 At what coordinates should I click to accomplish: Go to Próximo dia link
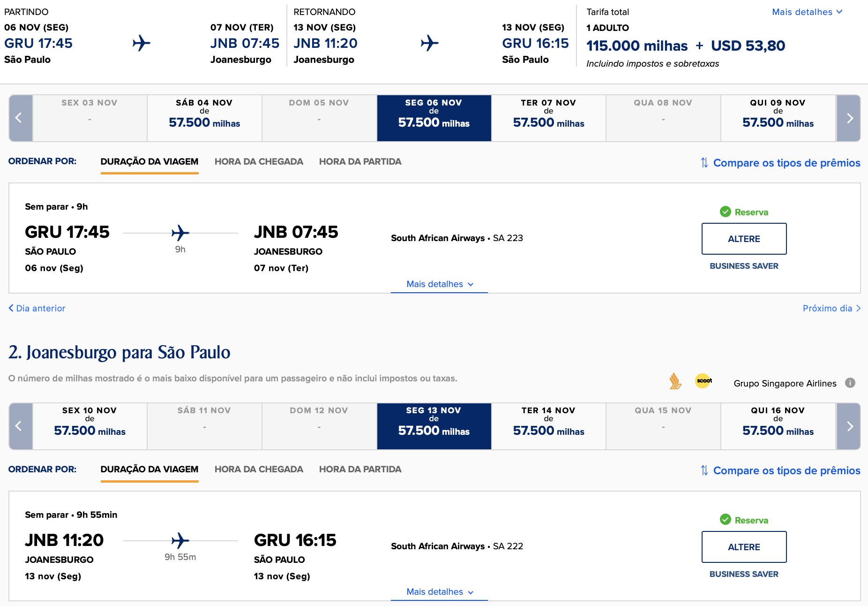click(x=831, y=308)
